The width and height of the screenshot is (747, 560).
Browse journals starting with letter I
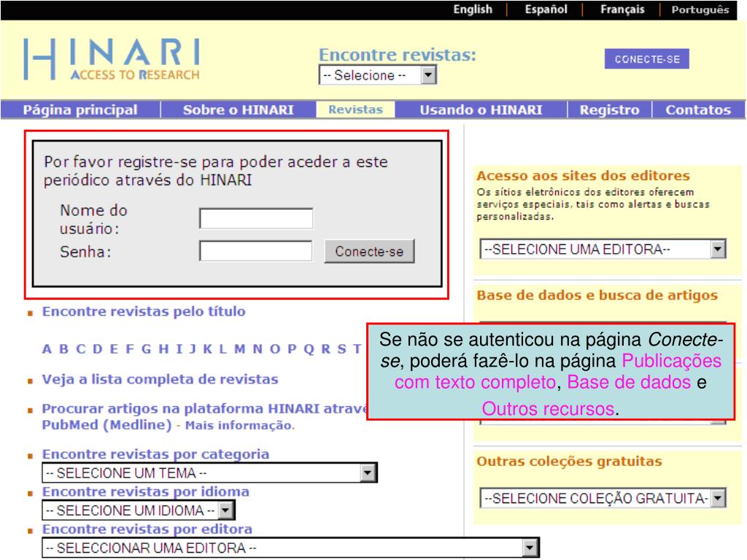pyautogui.click(x=179, y=349)
